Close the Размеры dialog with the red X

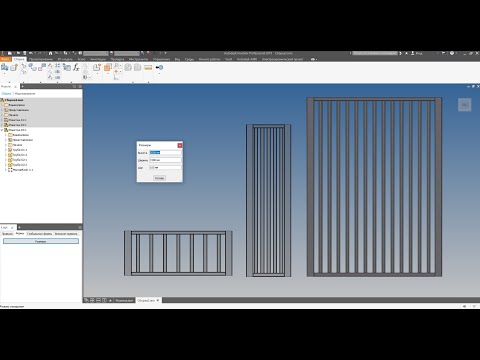(180, 145)
